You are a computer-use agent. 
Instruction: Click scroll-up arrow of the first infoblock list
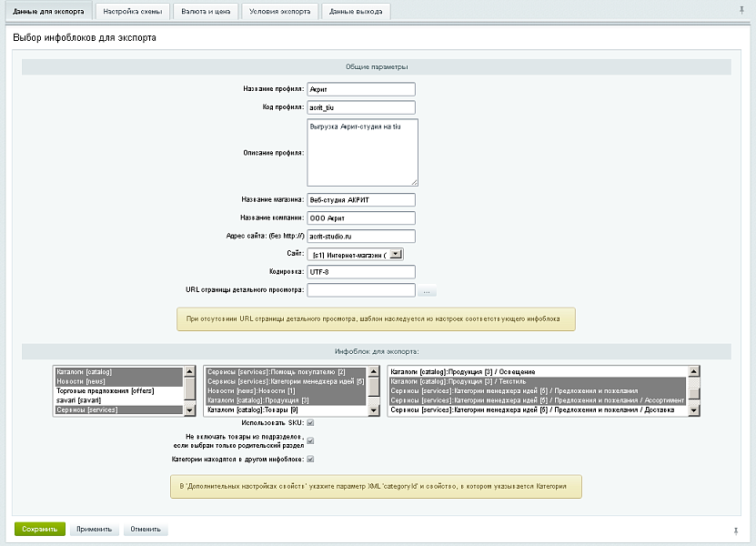[x=189, y=371]
